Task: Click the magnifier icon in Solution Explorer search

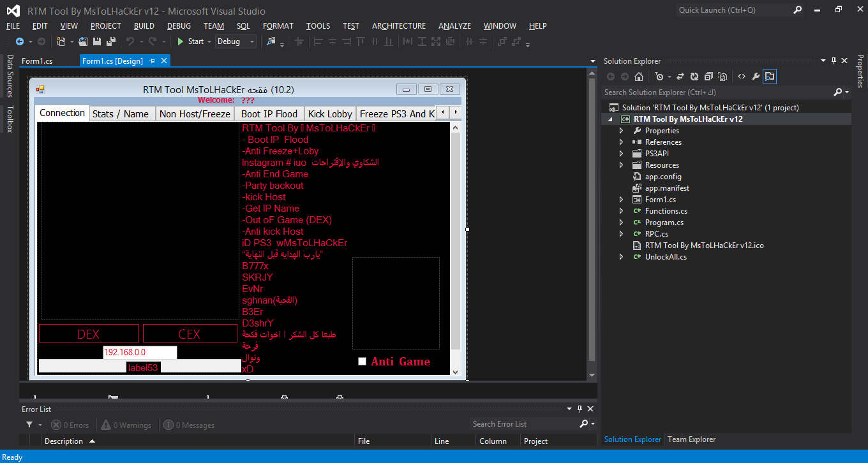Action: pyautogui.click(x=838, y=92)
